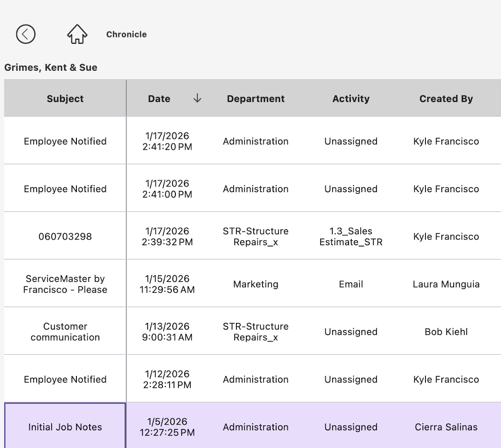Image resolution: width=501 pixels, height=448 pixels.
Task: Select Employee Notified at 2:41:00 PM
Action: [x=65, y=189]
